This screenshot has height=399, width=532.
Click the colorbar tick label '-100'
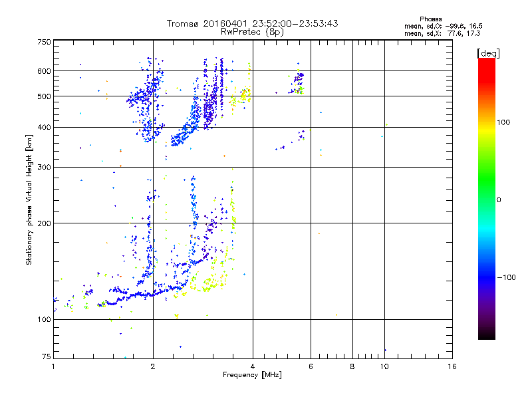507,277
